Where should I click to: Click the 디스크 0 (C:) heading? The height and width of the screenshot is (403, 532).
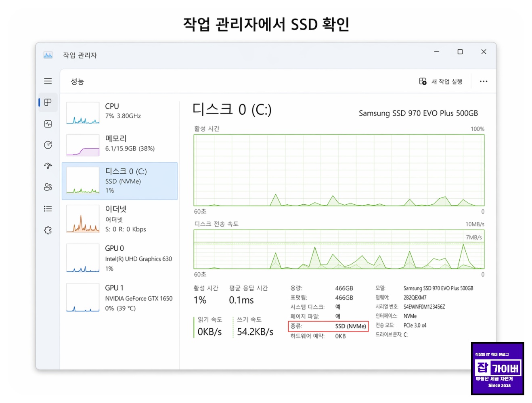click(x=232, y=109)
